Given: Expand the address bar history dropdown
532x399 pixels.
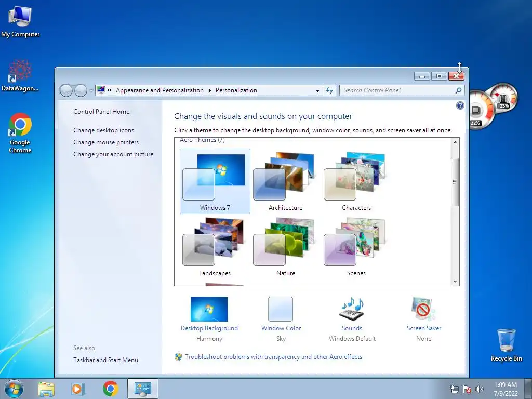Looking at the screenshot, I should (317, 90).
